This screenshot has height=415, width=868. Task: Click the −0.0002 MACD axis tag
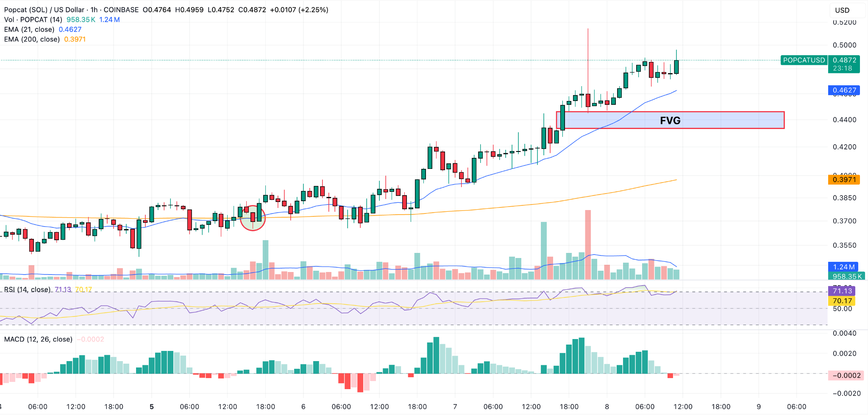[x=846, y=376]
